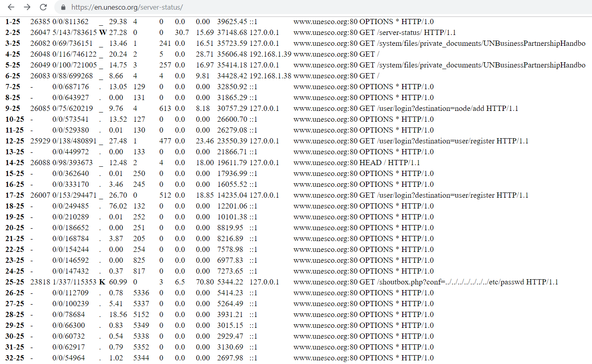Click value 17936.99 in row 15-25
Image resolution: width=592 pixels, height=364 pixels.
pyautogui.click(x=232, y=174)
